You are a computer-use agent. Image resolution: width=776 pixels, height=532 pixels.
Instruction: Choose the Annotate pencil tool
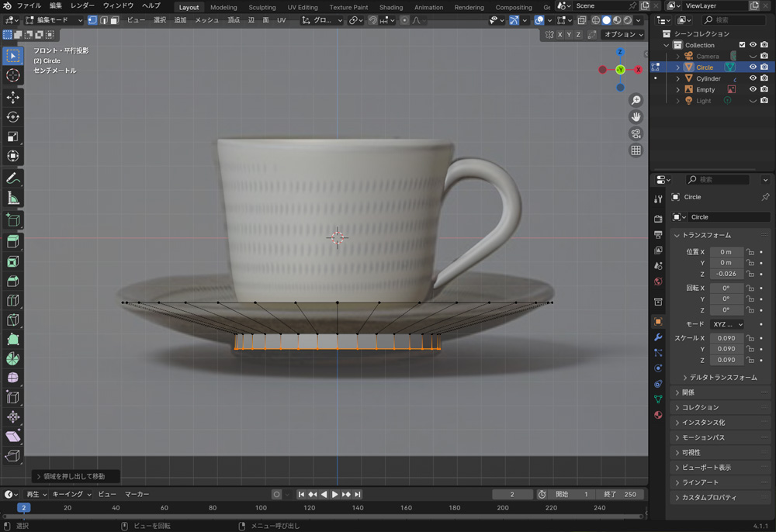tap(12, 178)
